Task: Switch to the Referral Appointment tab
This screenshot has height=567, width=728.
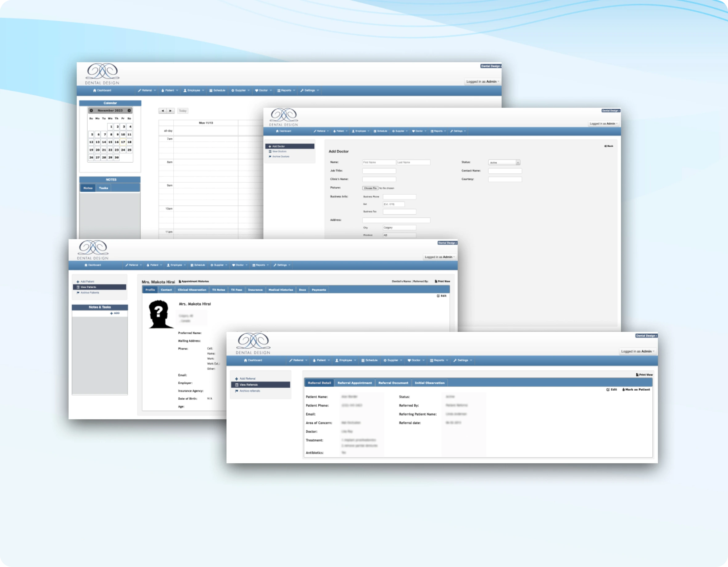Action: coord(354,383)
